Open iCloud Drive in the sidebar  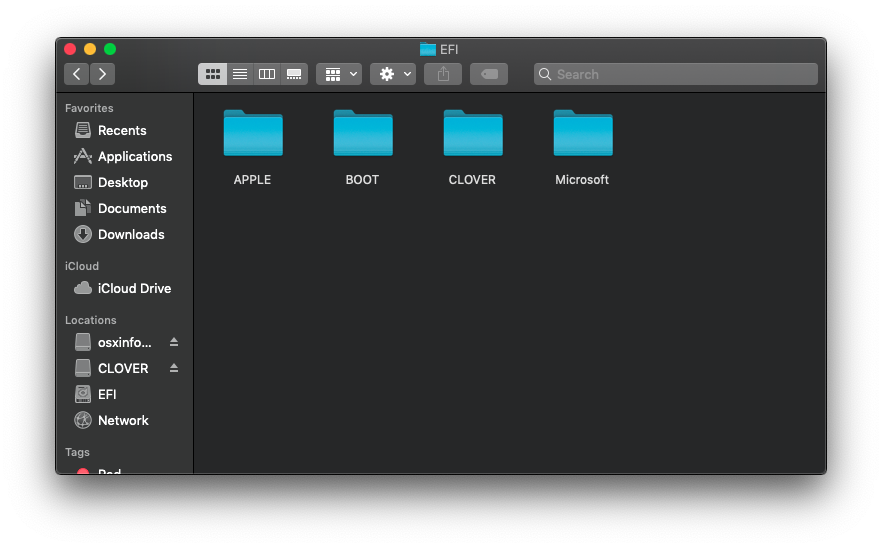[x=134, y=289]
